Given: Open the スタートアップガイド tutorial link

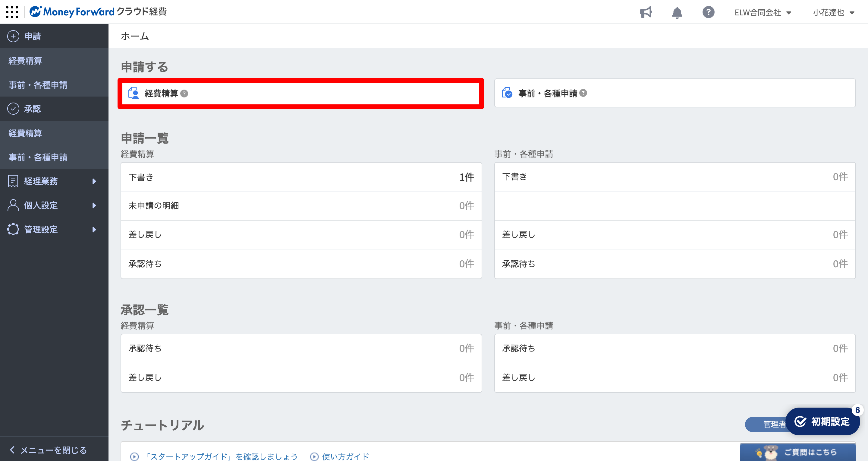Looking at the screenshot, I should tap(221, 456).
